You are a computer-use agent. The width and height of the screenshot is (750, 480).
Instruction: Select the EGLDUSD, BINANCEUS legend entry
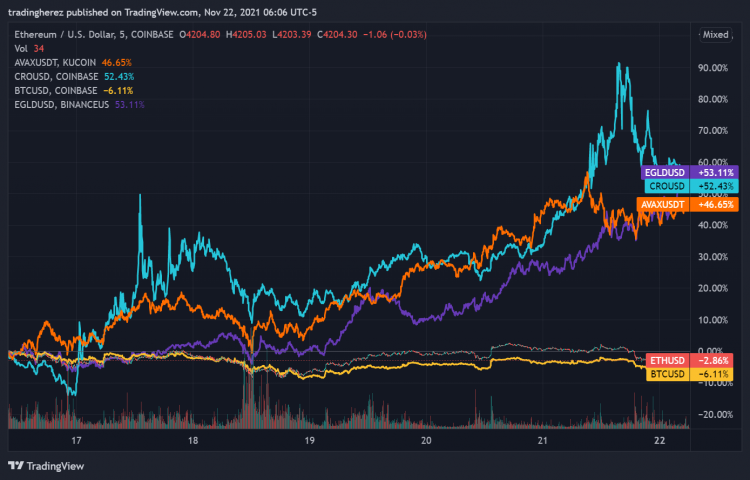pyautogui.click(x=62, y=104)
